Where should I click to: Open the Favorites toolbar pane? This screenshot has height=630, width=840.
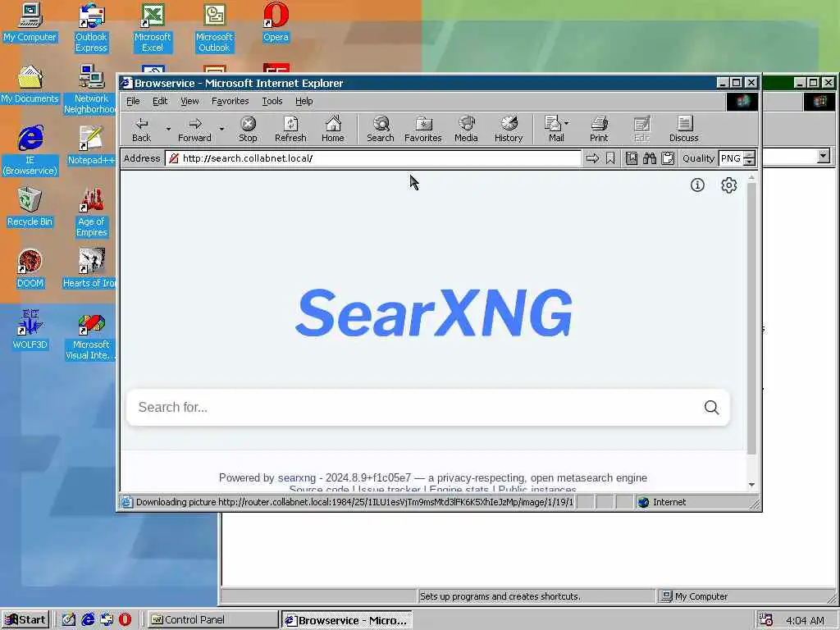[x=423, y=129]
